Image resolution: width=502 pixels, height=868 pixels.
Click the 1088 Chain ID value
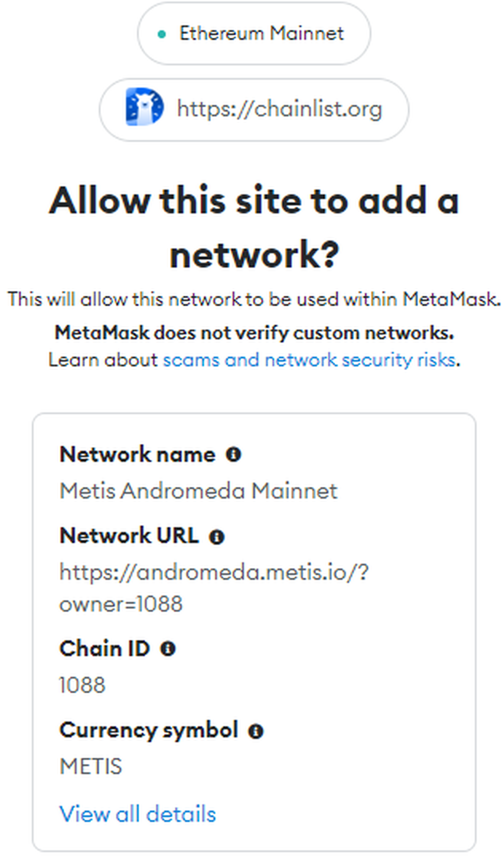pyautogui.click(x=82, y=685)
